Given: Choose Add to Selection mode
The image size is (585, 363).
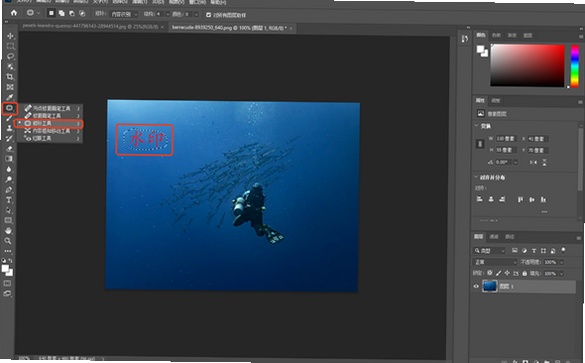Looking at the screenshot, I should (62, 13).
